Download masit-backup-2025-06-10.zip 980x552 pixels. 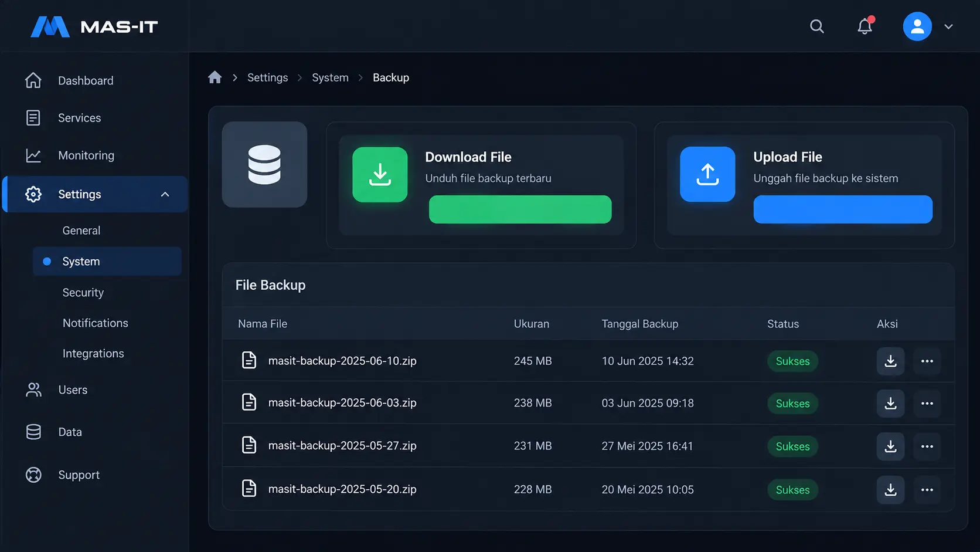coord(890,361)
